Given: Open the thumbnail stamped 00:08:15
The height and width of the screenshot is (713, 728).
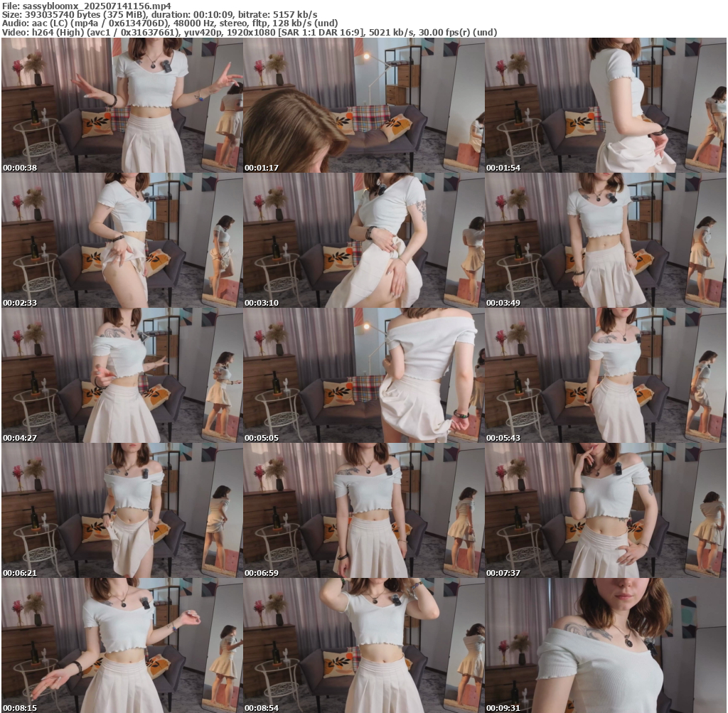Looking at the screenshot, I should (122, 645).
